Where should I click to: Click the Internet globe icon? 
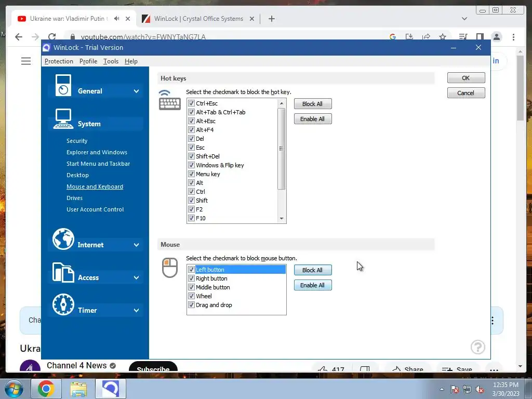pyautogui.click(x=63, y=239)
